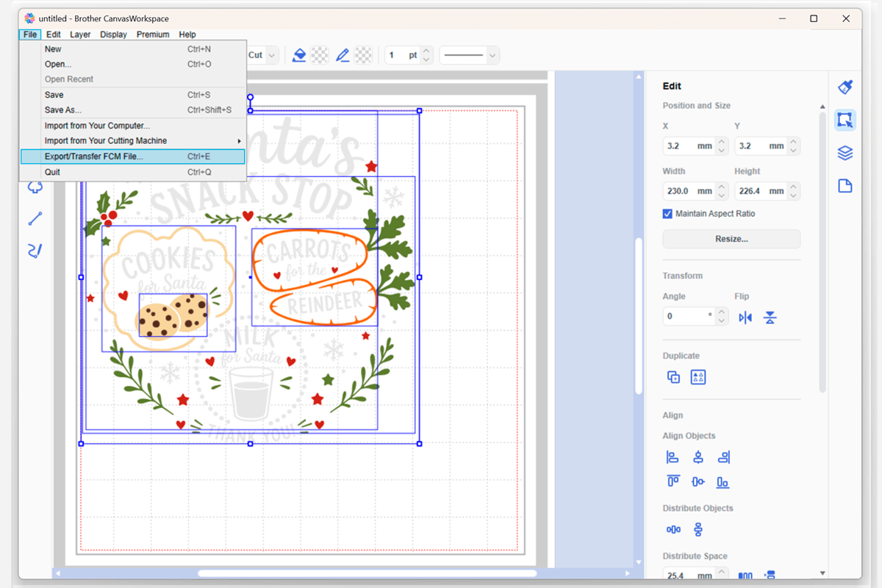Choose Quit from File menu
Screen dimensions: 882x588
click(133, 172)
